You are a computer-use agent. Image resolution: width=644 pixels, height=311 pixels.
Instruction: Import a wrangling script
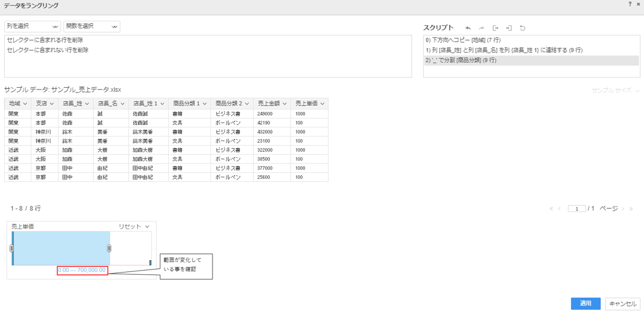pyautogui.click(x=509, y=28)
